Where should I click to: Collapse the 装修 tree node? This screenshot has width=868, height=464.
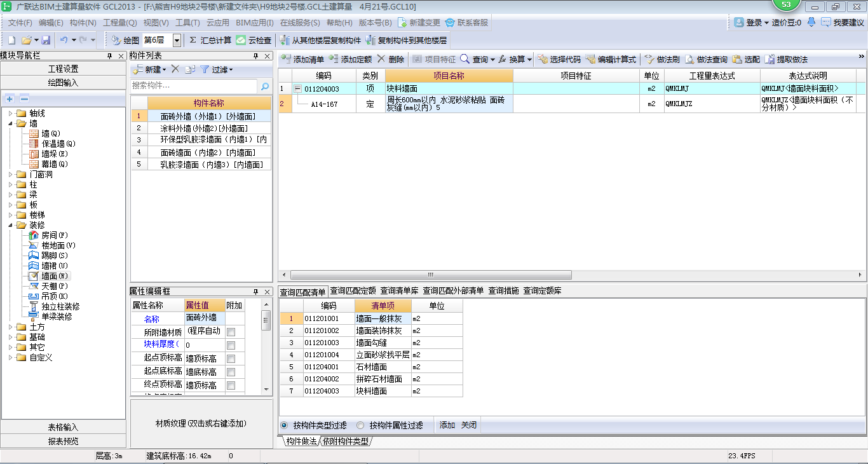click(x=11, y=225)
